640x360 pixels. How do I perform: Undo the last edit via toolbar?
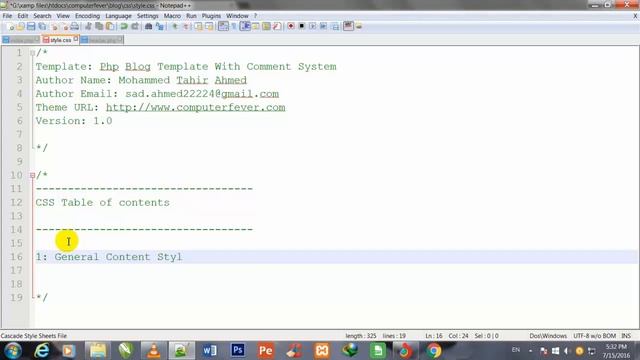(x=124, y=26)
